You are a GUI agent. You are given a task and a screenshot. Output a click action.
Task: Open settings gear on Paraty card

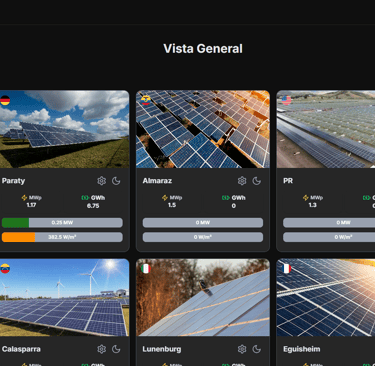(x=102, y=181)
